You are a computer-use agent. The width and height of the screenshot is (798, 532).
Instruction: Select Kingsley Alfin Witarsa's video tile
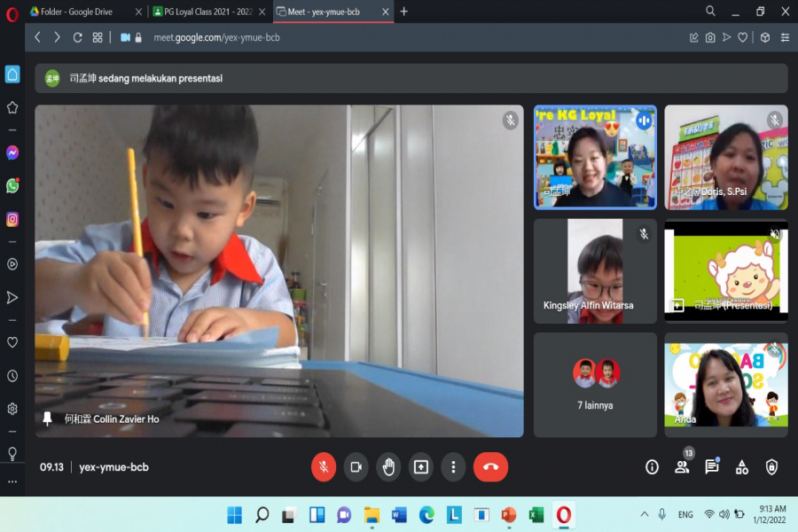595,271
